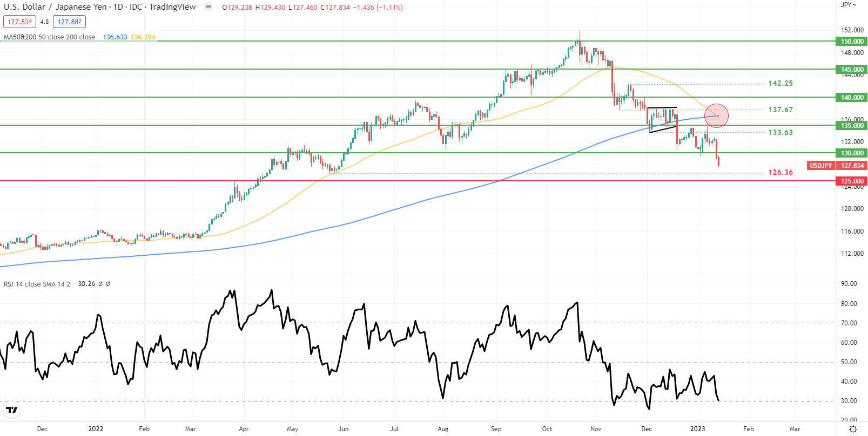This screenshot has height=436, width=868.
Task: Select the MA50&200 indicator legend
Action: pyautogui.click(x=49, y=37)
